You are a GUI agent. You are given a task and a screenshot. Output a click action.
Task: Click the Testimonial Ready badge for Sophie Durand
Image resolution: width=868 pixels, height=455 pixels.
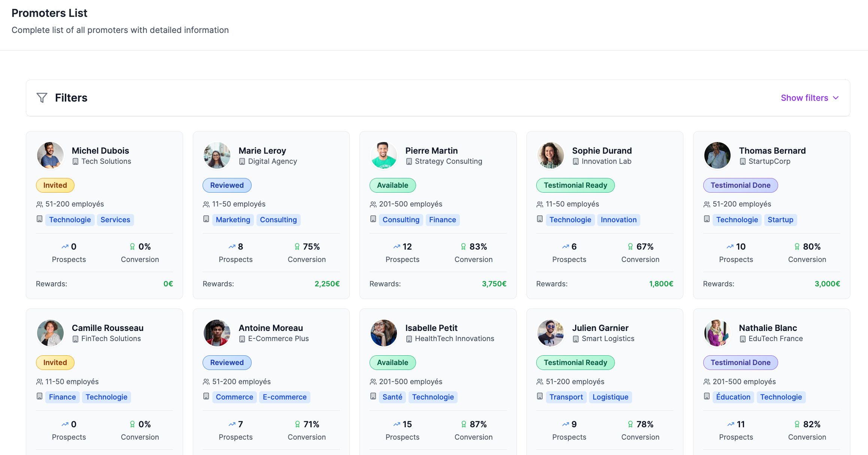coord(575,186)
